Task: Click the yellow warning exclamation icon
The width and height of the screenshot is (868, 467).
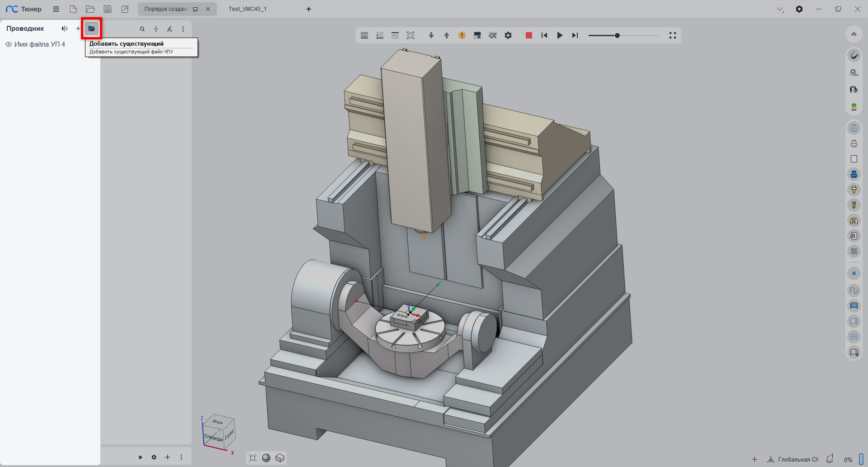Action: tap(462, 35)
